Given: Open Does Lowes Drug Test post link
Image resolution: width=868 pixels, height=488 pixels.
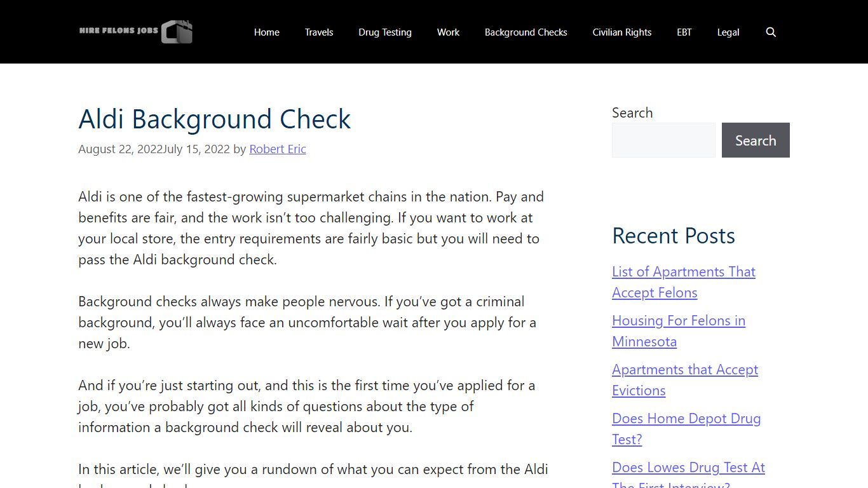Looking at the screenshot, I should tap(688, 473).
